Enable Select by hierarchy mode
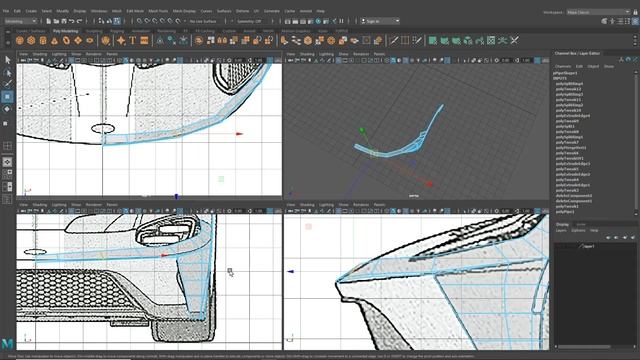The image size is (640, 360). click(101, 21)
